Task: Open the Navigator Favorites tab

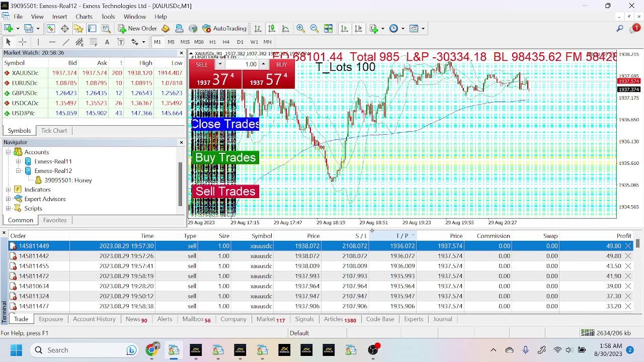Action: (55, 220)
